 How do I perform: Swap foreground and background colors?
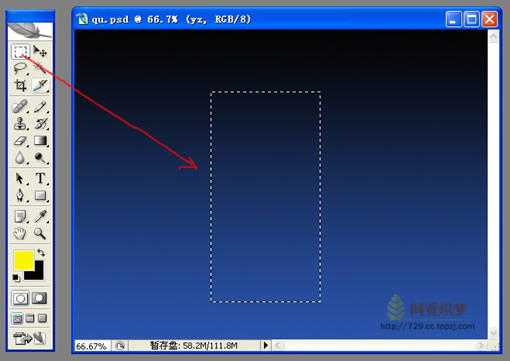[x=41, y=253]
